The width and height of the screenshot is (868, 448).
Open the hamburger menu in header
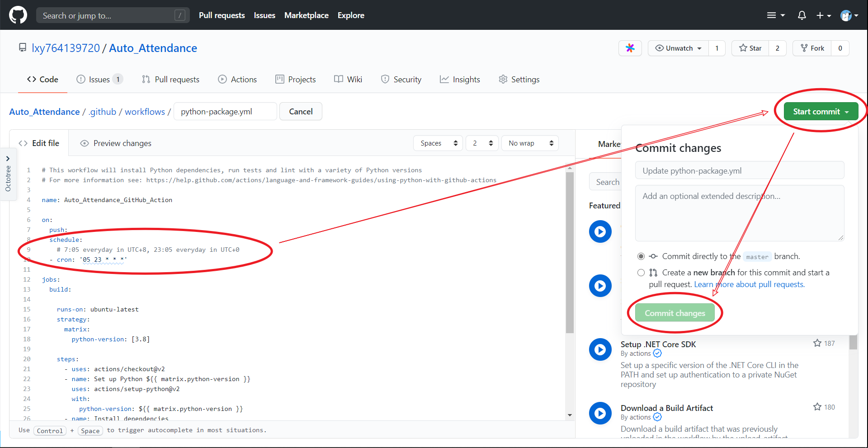776,15
